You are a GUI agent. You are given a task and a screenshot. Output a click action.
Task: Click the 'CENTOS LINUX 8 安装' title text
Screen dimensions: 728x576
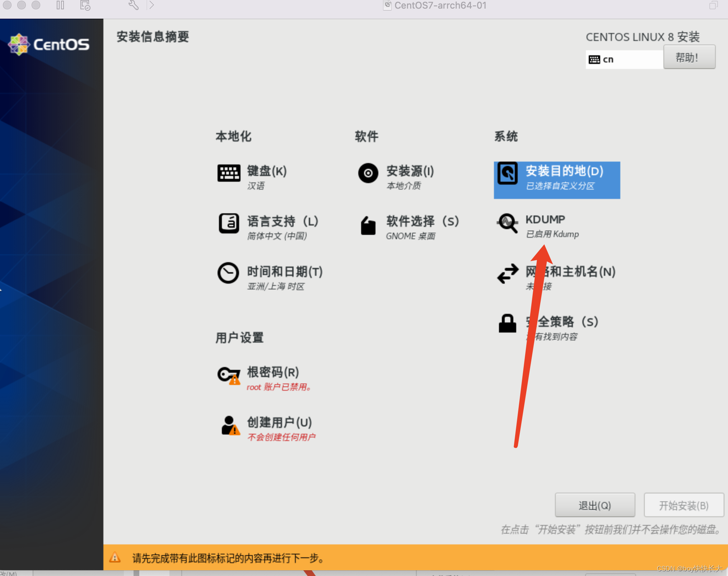[x=643, y=37]
